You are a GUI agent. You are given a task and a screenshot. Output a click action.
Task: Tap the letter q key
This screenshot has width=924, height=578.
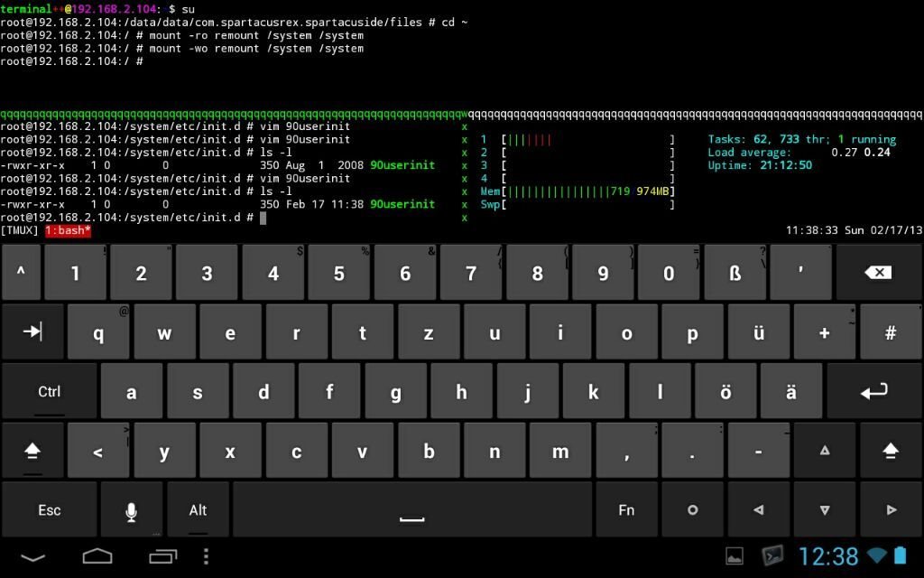click(x=98, y=331)
